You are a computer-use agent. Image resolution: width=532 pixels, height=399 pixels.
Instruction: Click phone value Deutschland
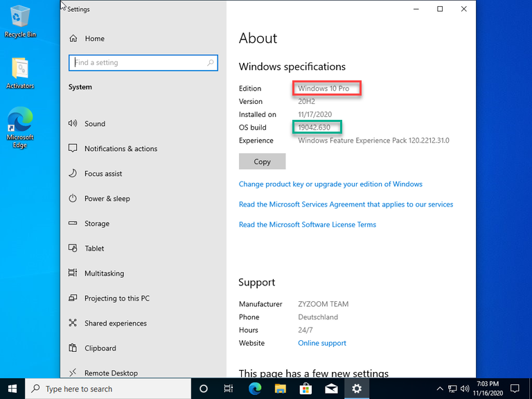pyautogui.click(x=318, y=317)
